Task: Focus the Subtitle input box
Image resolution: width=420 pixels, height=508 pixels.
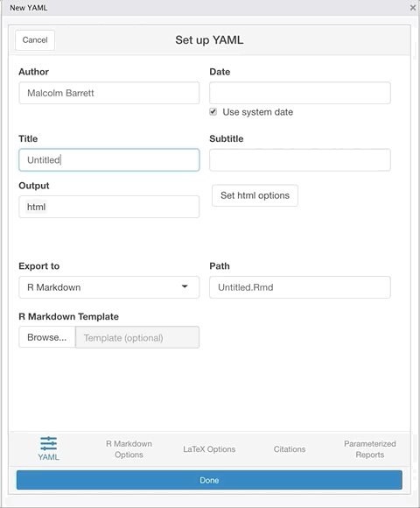Action: (x=300, y=160)
